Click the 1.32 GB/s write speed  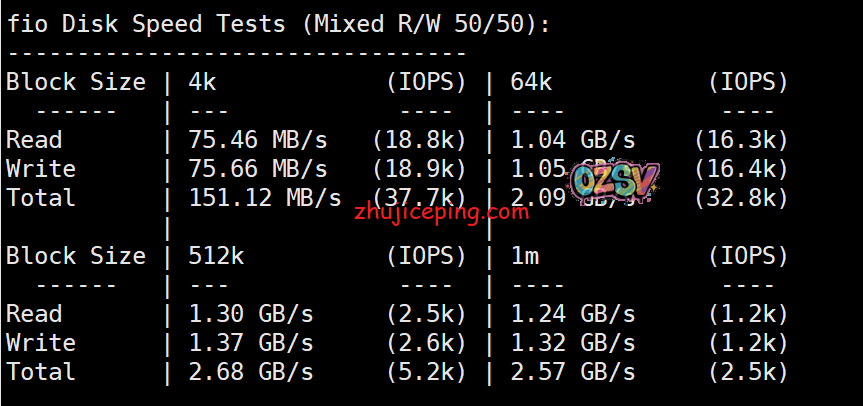coord(573,343)
